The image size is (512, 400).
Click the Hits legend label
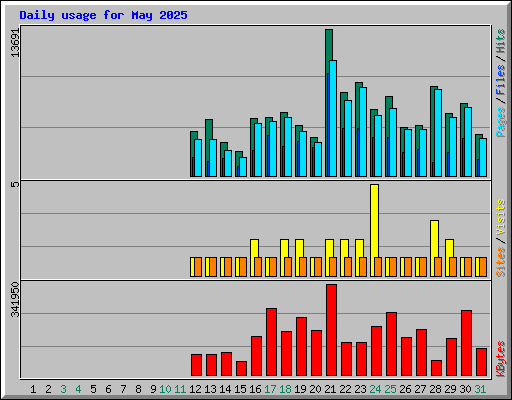tap(501, 41)
